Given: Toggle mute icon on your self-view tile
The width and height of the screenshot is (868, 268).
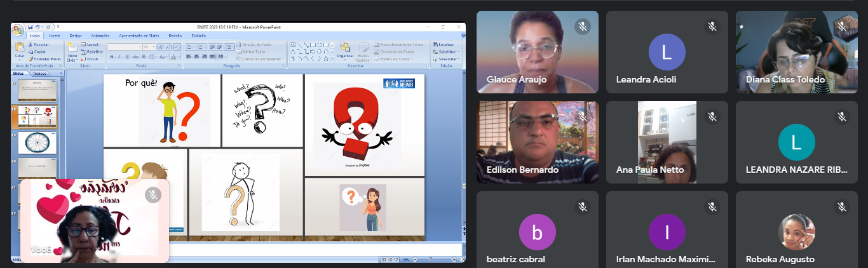Looking at the screenshot, I should [153, 195].
